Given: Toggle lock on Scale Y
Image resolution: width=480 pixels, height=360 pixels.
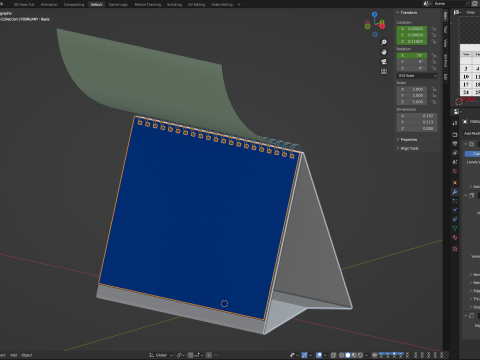Looking at the screenshot, I should [434, 95].
